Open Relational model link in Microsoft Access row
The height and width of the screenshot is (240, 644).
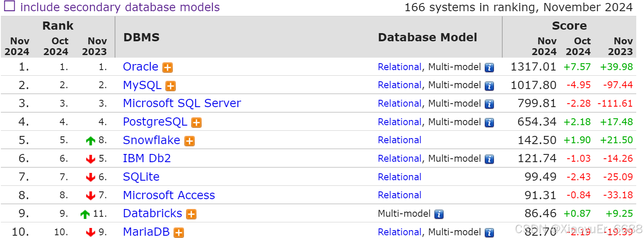pyautogui.click(x=399, y=195)
